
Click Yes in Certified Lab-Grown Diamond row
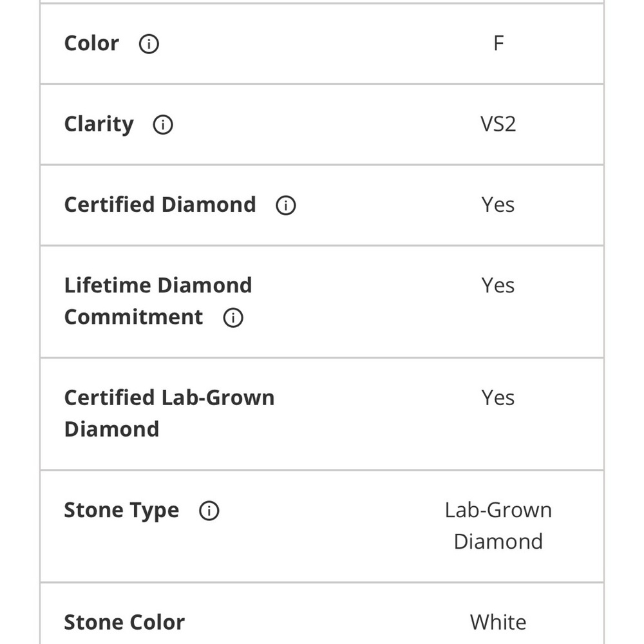point(498,398)
